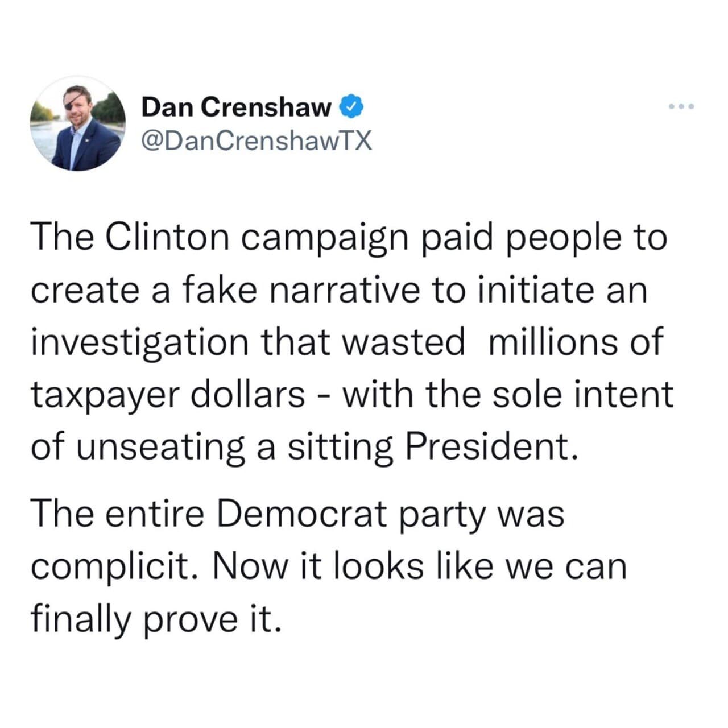Open the three-dot more options menu

pos(681,107)
